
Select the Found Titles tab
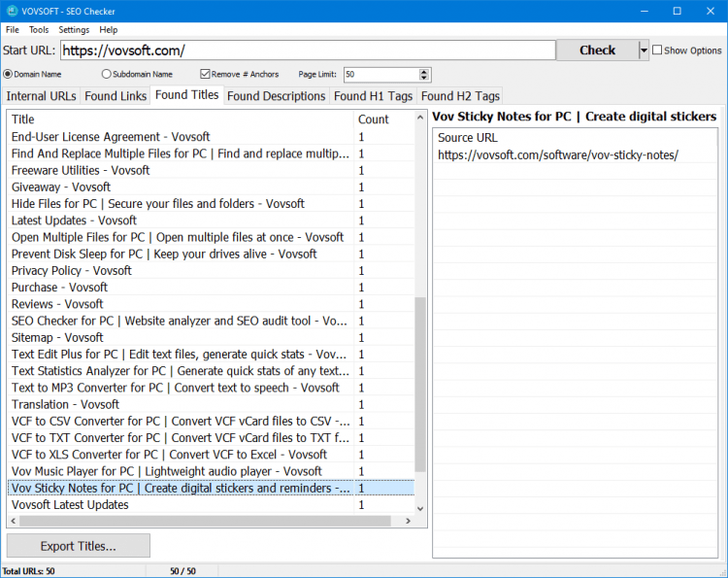[186, 95]
